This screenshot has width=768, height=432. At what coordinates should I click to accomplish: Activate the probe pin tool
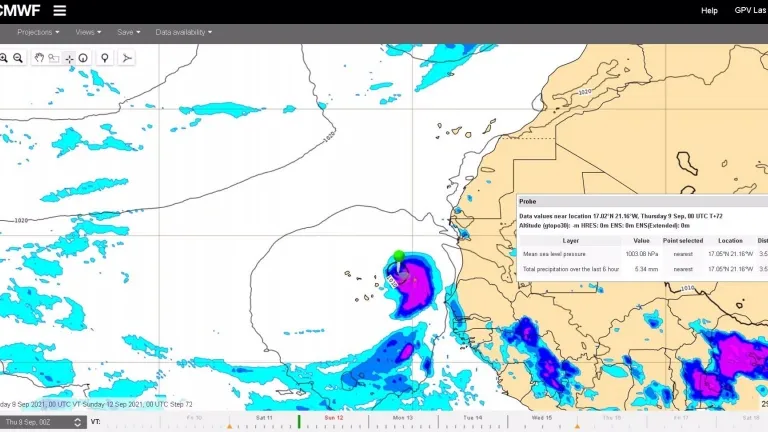tap(104, 58)
